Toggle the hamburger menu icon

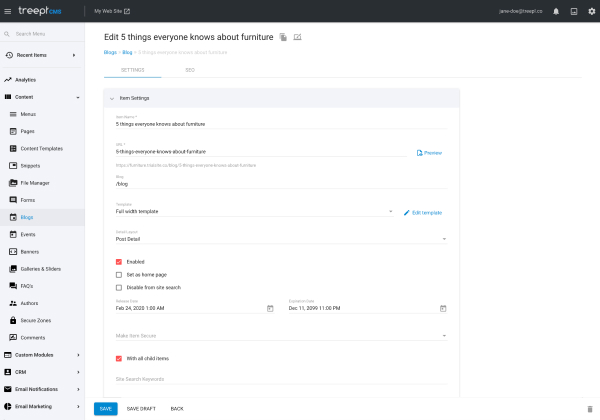coord(8,11)
